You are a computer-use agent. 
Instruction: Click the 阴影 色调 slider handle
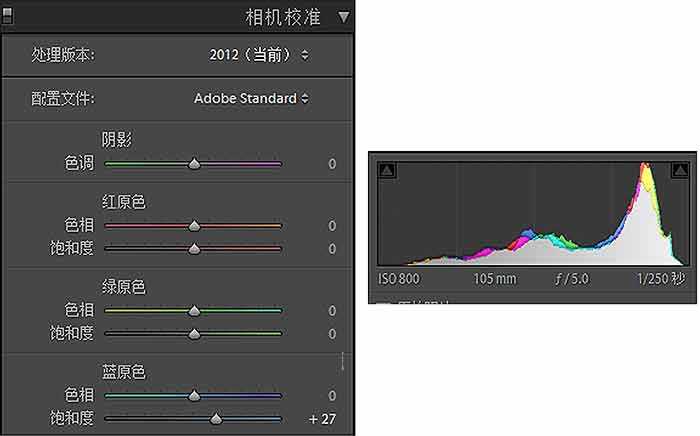point(194,164)
